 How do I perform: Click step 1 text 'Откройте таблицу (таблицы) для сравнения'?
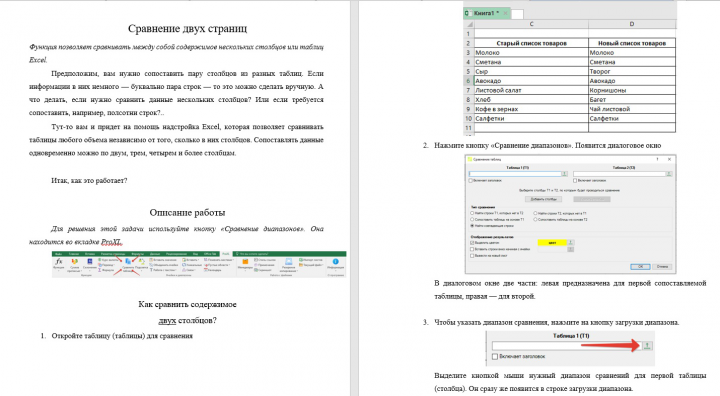(x=122, y=336)
